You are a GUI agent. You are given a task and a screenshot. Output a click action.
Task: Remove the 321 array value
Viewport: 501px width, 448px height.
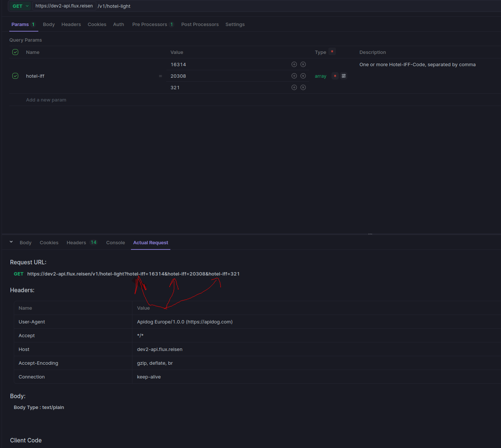click(303, 87)
